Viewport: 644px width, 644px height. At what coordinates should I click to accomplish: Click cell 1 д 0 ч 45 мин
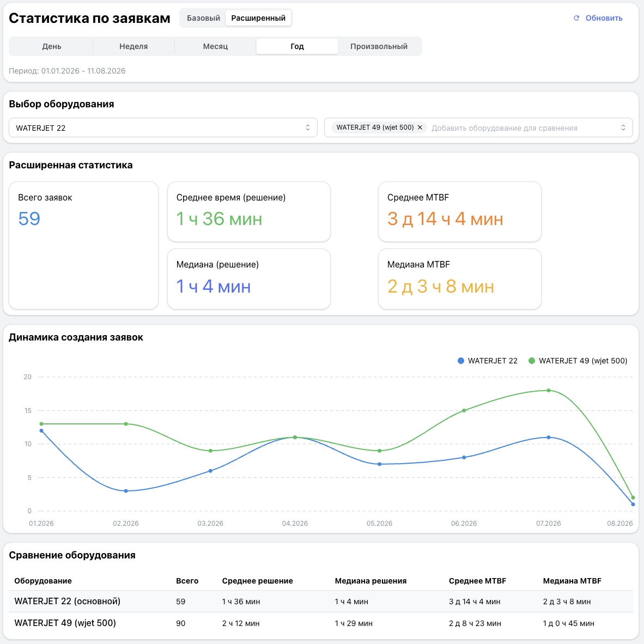tap(568, 623)
